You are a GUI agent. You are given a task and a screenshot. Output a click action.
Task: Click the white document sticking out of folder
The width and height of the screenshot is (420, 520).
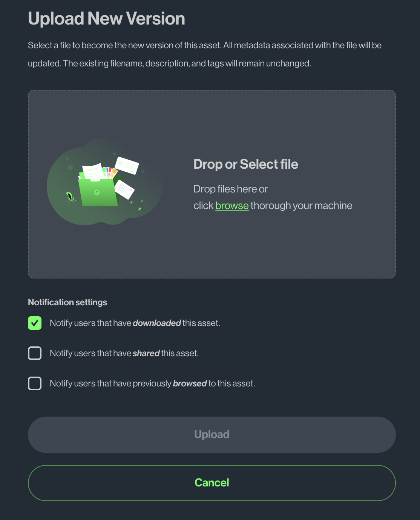[92, 172]
